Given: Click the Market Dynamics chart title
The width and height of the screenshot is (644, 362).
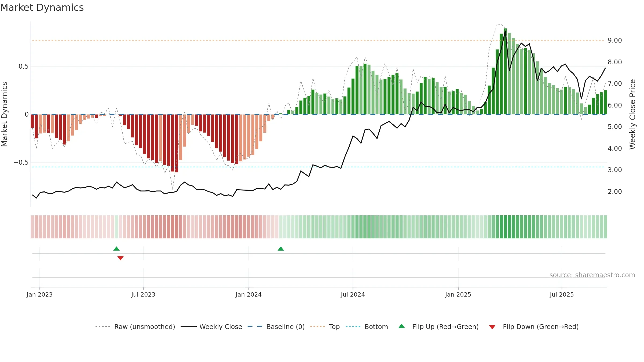Looking at the screenshot, I should [42, 8].
